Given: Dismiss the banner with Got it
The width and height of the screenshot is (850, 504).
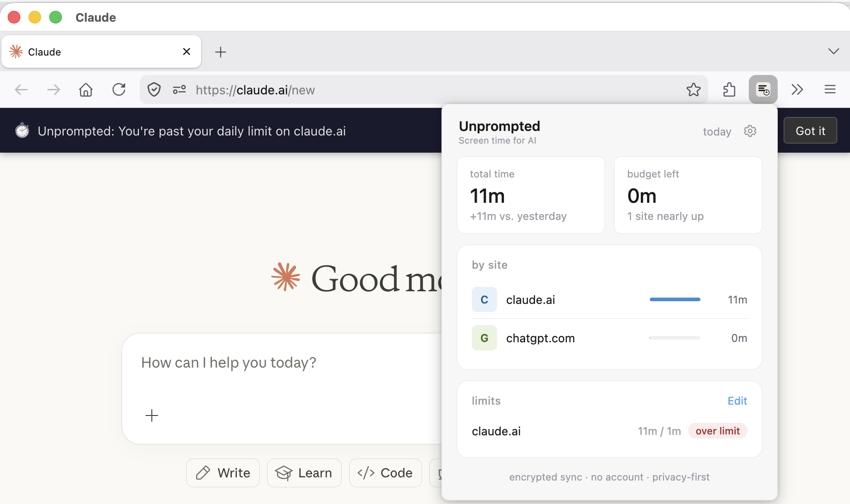Looking at the screenshot, I should [x=810, y=131].
